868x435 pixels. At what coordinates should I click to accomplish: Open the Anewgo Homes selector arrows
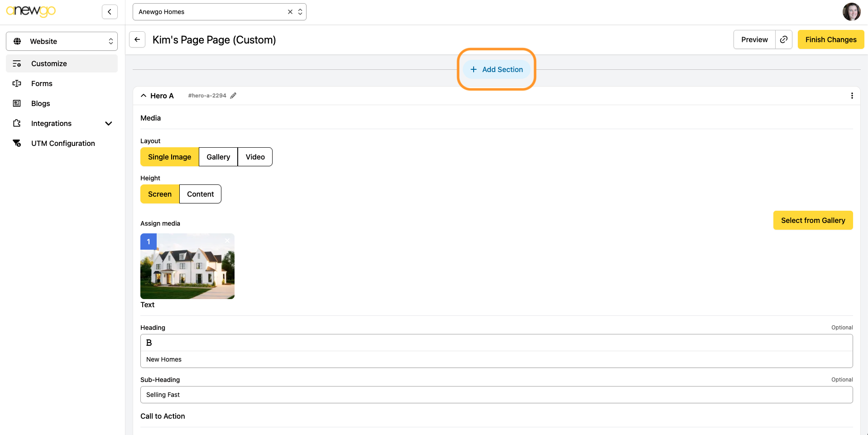pos(300,12)
